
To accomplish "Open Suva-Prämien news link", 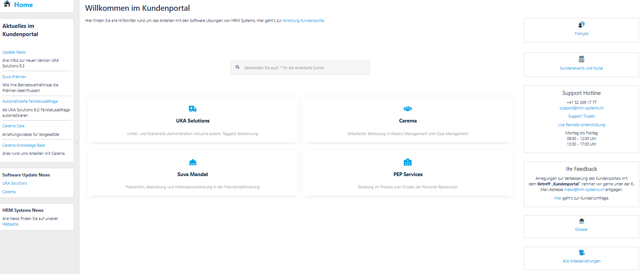I will pyautogui.click(x=14, y=77).
